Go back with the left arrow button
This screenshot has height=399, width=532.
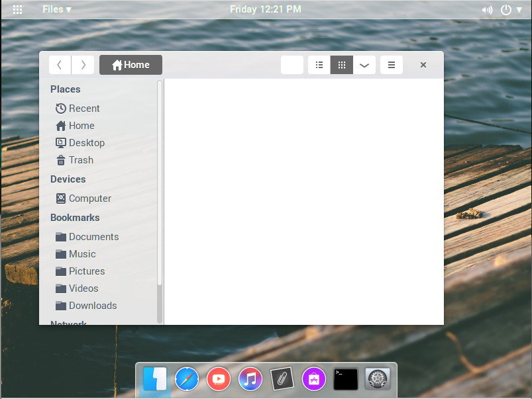60,65
